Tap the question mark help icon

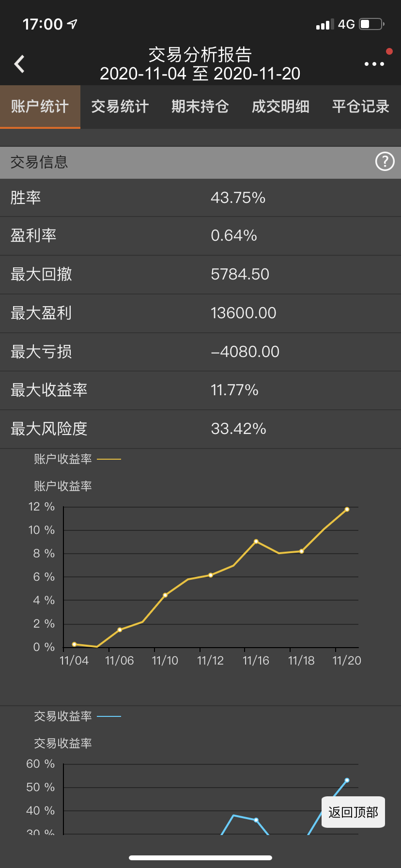pyautogui.click(x=385, y=162)
